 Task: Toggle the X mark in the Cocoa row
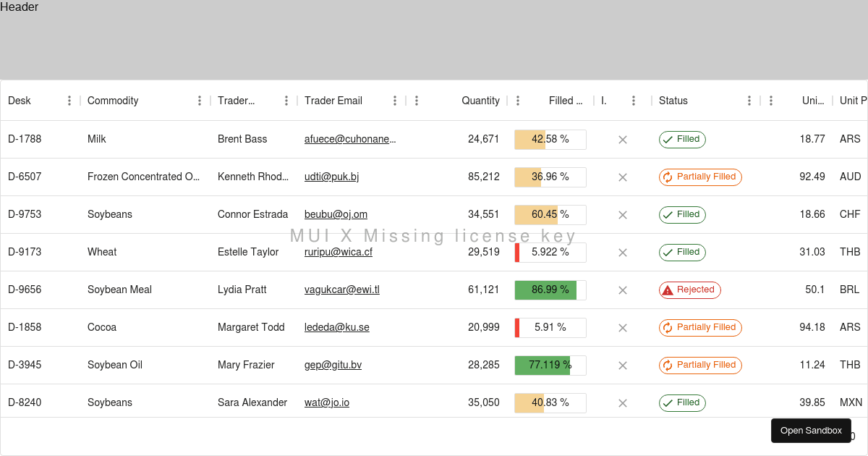click(x=622, y=327)
